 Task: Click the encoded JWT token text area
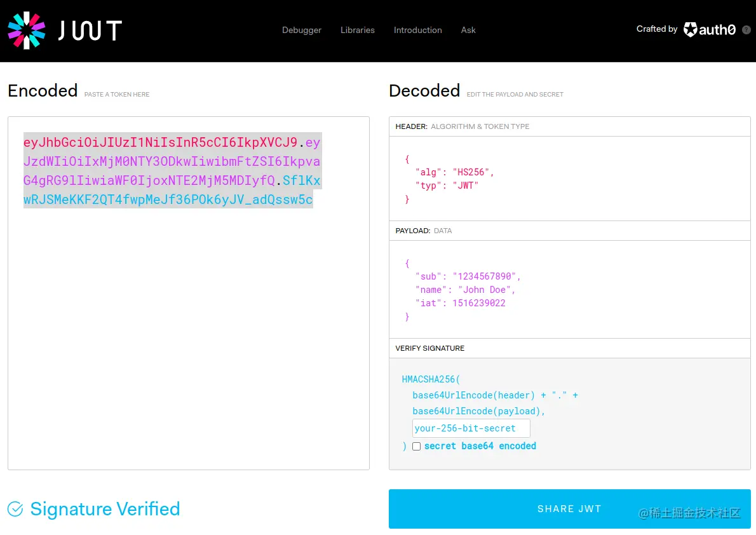172,172
